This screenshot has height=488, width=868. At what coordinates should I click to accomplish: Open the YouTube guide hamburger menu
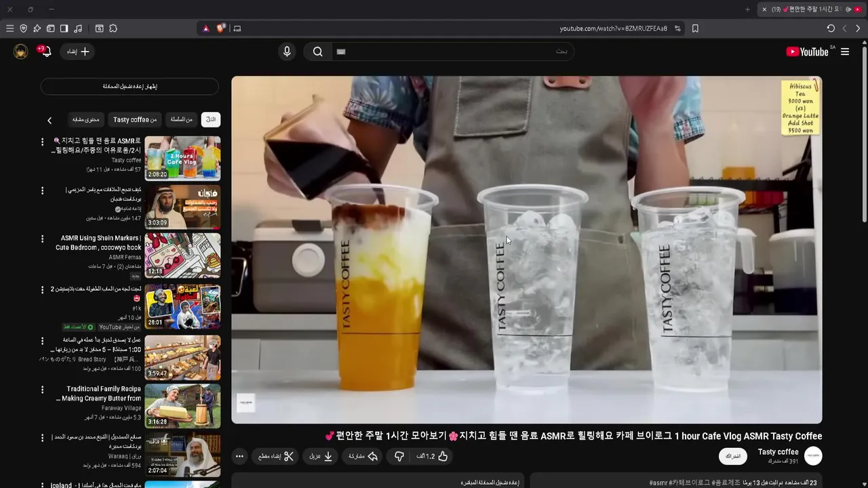click(x=845, y=52)
